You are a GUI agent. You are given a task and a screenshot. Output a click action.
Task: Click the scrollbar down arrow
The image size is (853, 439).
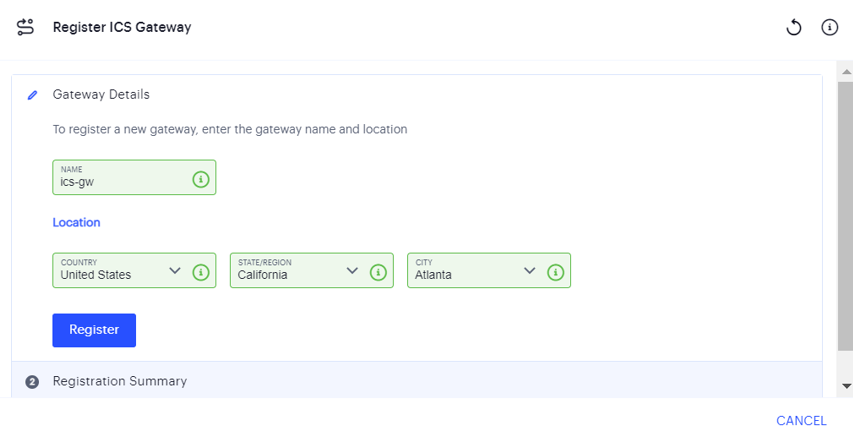click(846, 385)
